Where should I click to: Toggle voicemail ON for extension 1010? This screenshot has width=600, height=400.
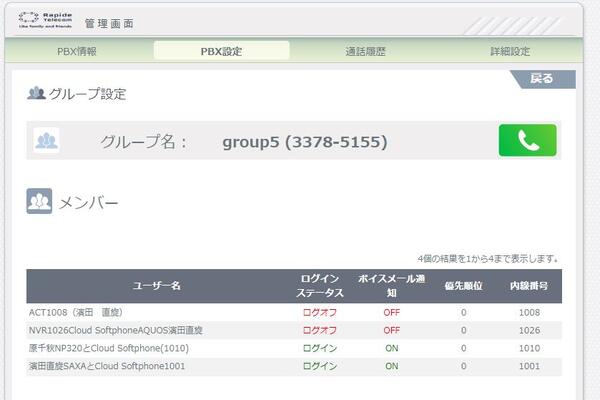tap(391, 348)
